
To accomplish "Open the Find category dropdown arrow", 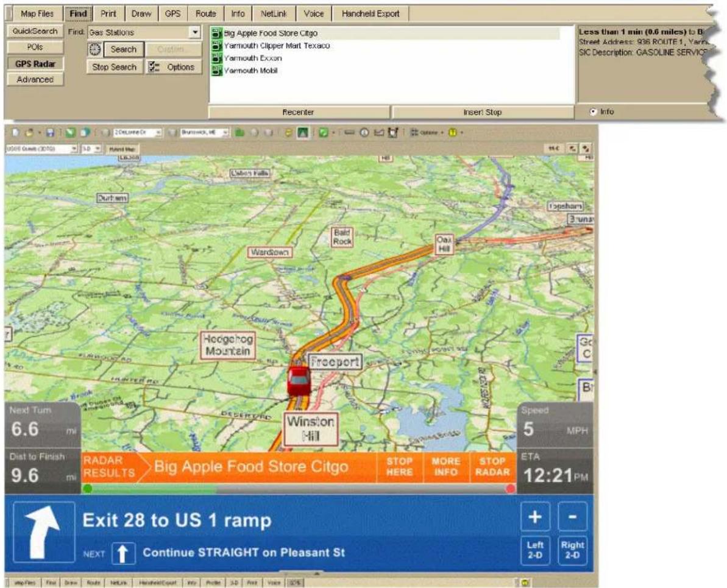I will pyautogui.click(x=195, y=32).
